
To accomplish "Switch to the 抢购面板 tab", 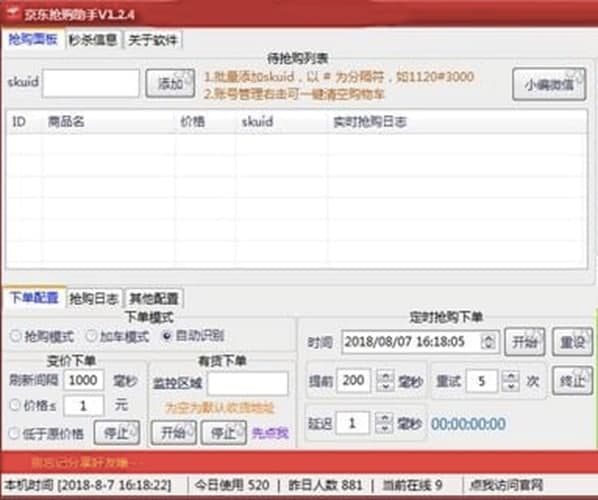I will (33, 39).
